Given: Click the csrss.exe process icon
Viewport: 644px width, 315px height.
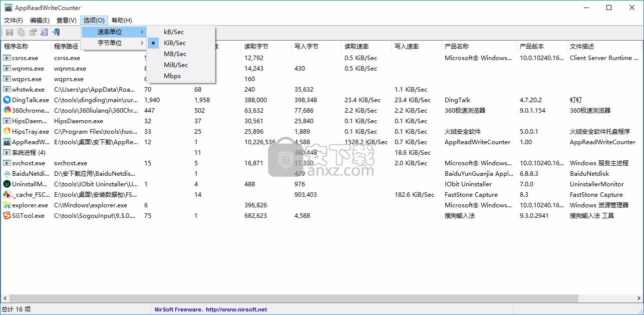Looking at the screenshot, I should click(7, 58).
